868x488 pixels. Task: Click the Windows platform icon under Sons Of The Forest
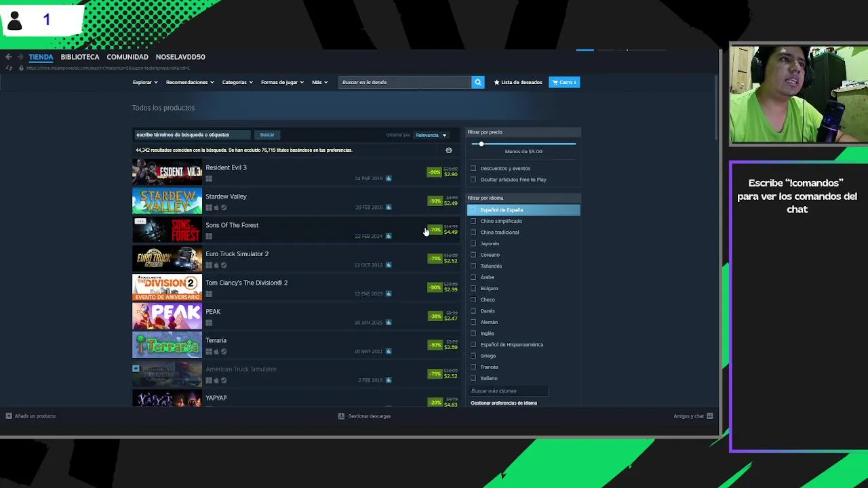pyautogui.click(x=209, y=237)
